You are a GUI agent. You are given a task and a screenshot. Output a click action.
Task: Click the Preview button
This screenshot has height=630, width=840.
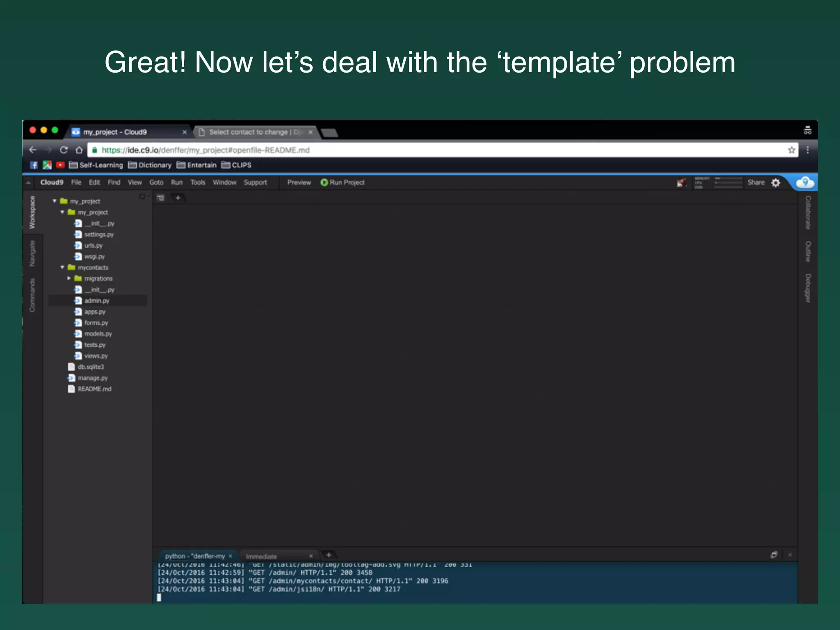pos(299,183)
